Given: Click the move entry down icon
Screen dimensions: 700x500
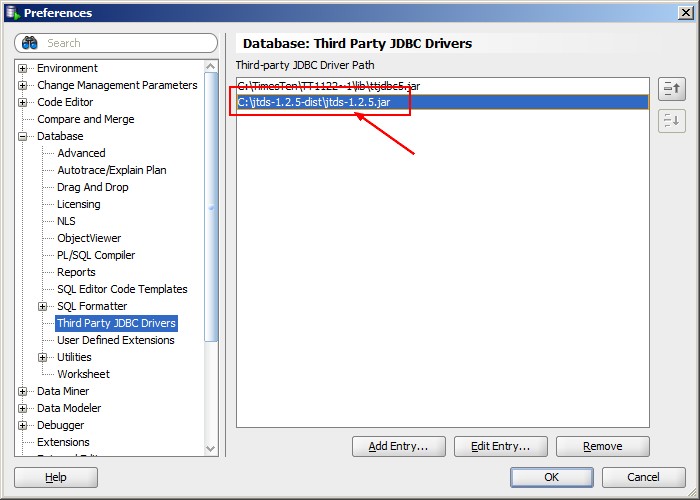Looking at the screenshot, I should click(x=671, y=121).
